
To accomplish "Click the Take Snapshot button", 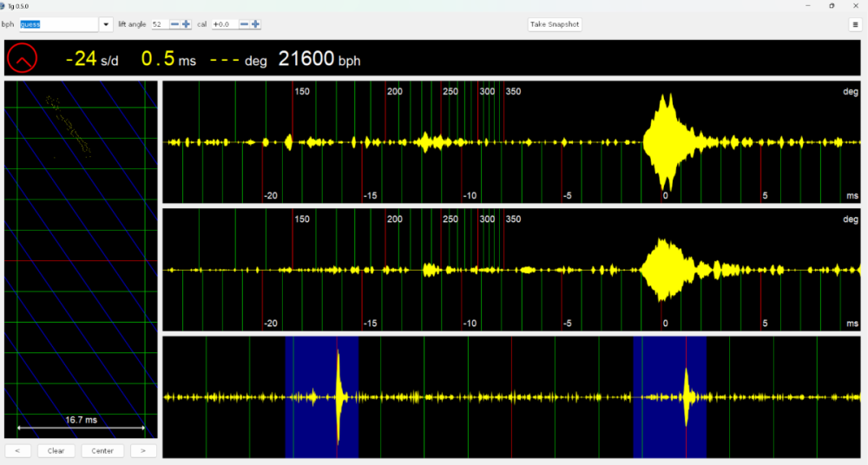I will (555, 24).
